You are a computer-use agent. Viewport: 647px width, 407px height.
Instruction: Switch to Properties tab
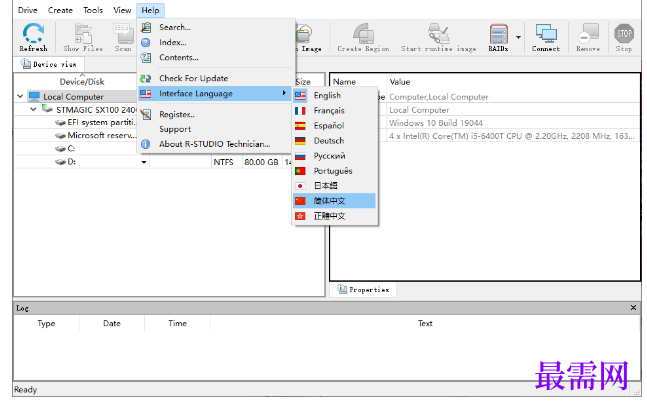[x=363, y=290]
